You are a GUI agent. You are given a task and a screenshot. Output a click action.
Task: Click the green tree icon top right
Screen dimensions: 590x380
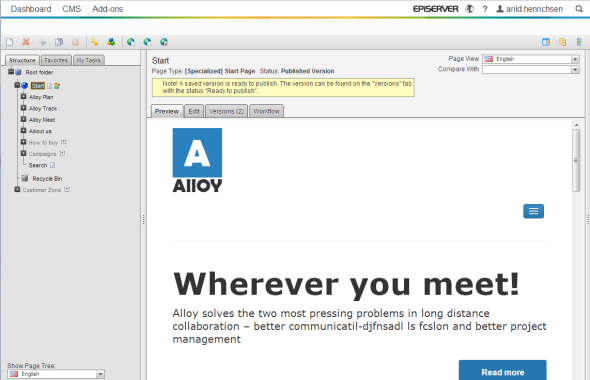(x=579, y=42)
